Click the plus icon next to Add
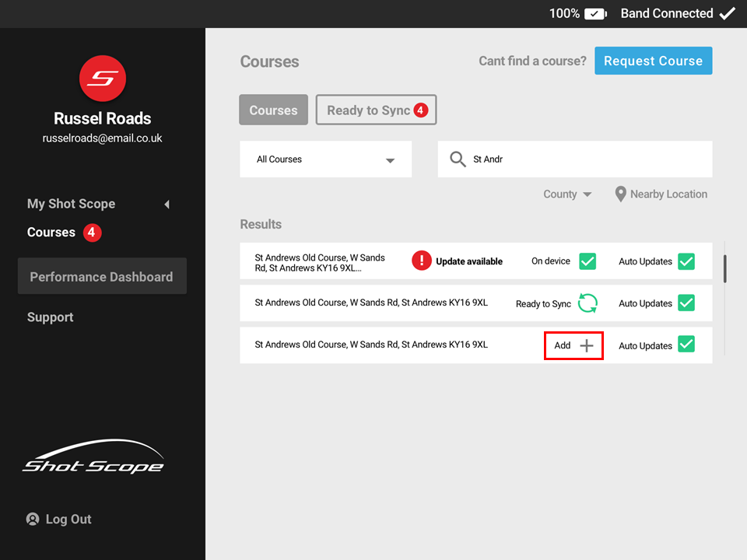Screen dimensions: 747x560 click(x=587, y=345)
